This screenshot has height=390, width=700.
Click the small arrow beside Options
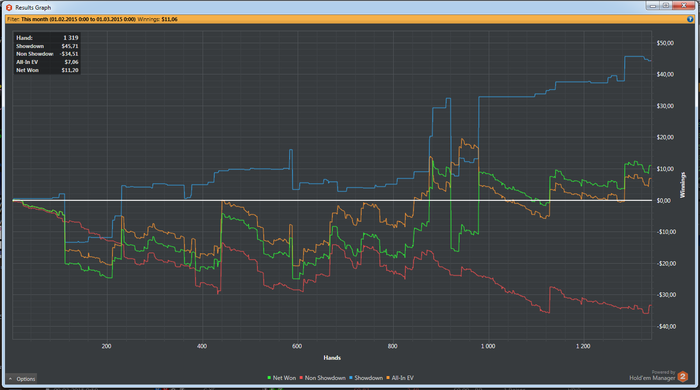point(10,378)
